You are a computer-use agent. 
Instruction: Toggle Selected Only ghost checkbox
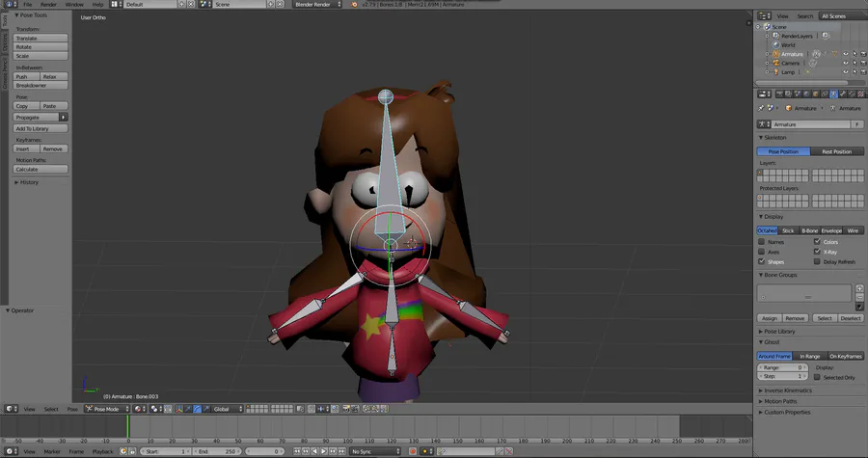[x=817, y=377]
